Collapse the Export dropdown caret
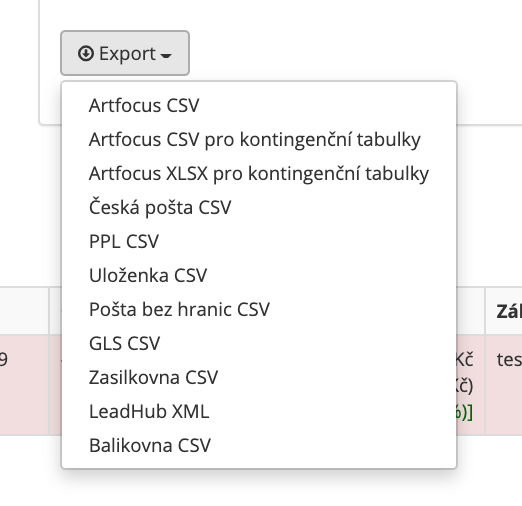 166,55
